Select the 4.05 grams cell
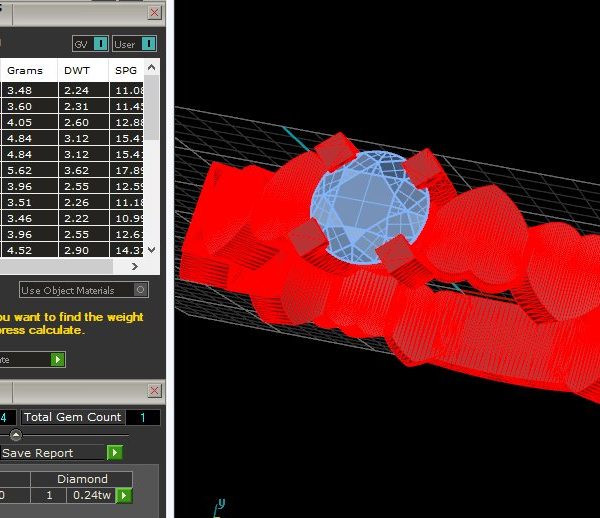The image size is (600, 518). click(x=29, y=122)
